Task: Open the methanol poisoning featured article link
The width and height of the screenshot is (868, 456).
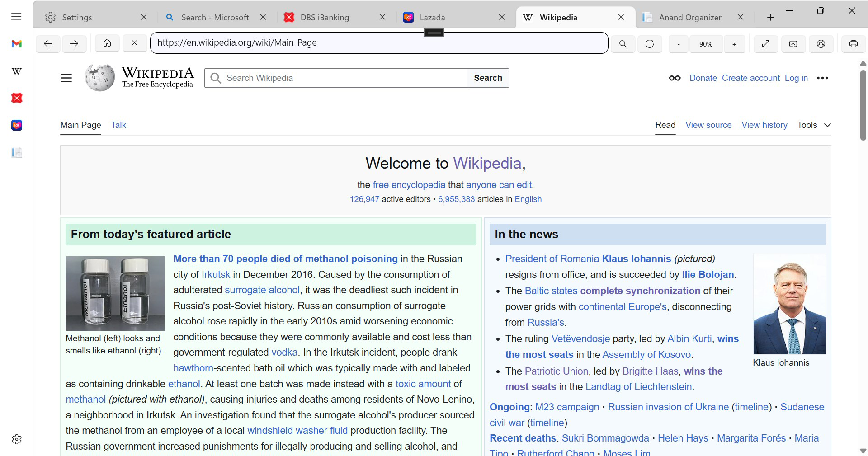Action: point(285,259)
